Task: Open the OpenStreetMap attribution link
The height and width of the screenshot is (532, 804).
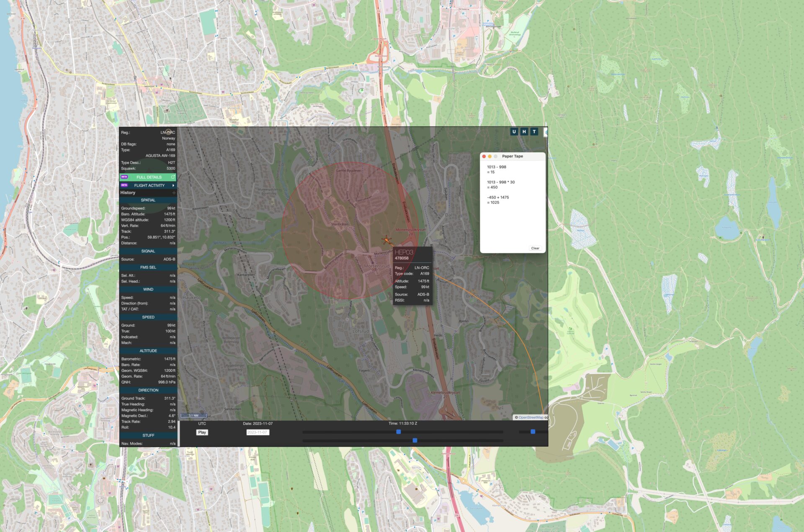Action: point(531,417)
